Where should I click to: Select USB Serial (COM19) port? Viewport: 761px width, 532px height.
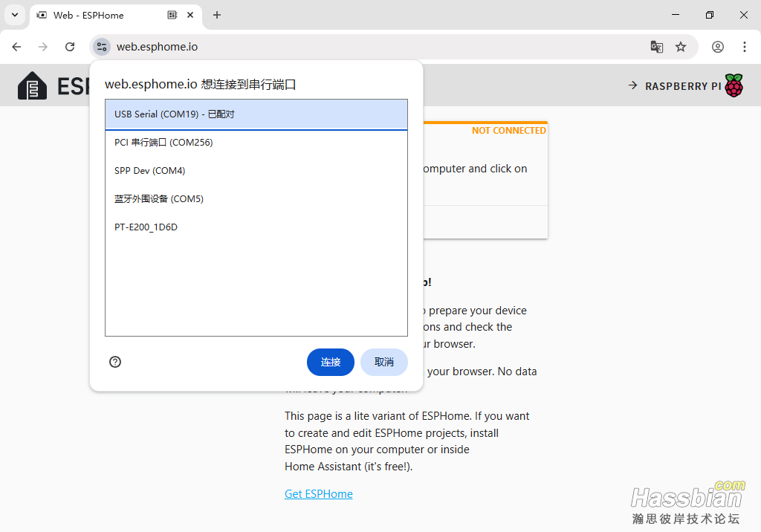click(256, 114)
